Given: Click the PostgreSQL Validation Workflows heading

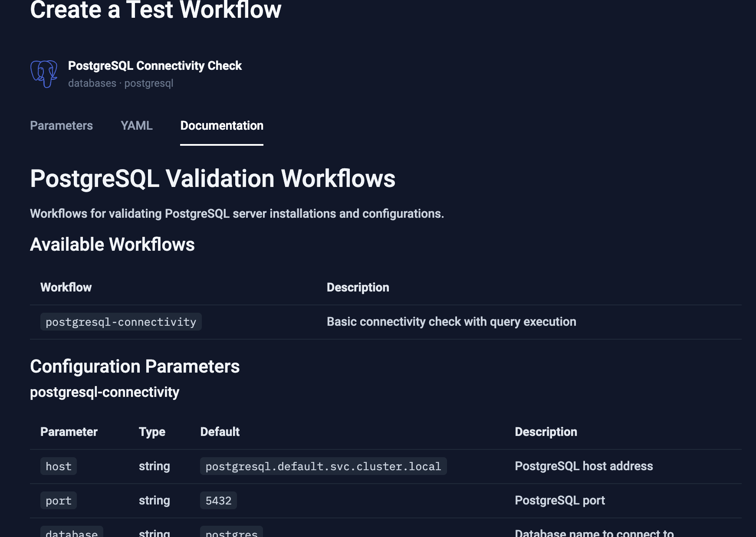Looking at the screenshot, I should click(x=213, y=178).
